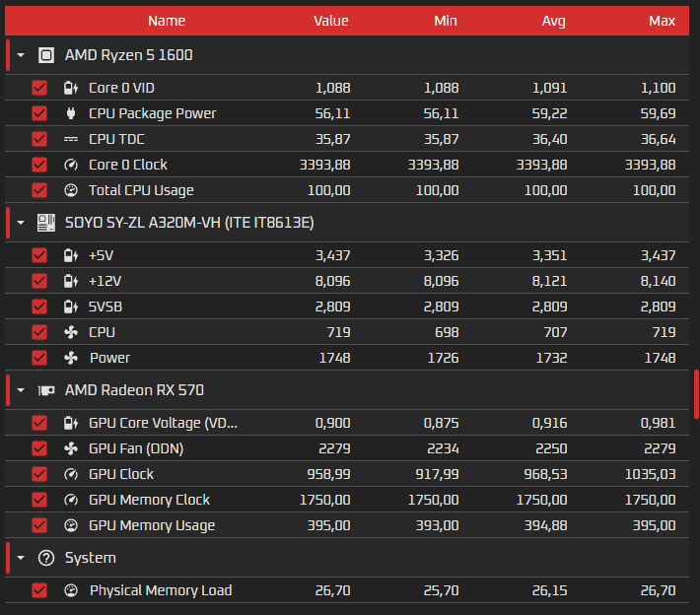
Task: Select the System group label
Action: point(91,558)
